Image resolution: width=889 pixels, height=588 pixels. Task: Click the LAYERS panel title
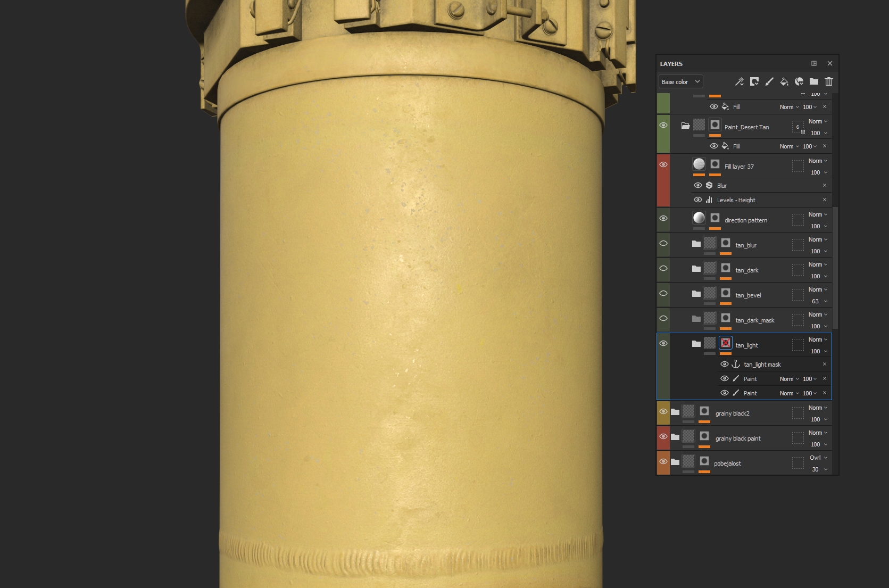tap(671, 63)
